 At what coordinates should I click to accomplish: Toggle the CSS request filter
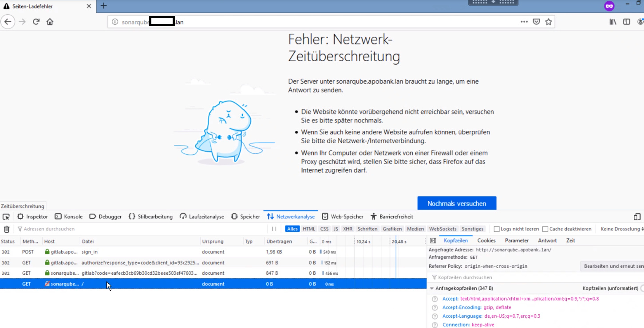(324, 229)
